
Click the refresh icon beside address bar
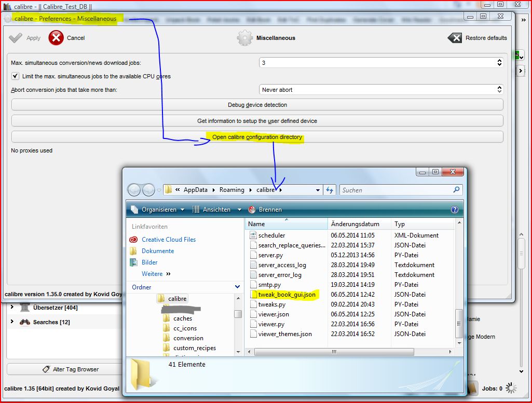[330, 190]
